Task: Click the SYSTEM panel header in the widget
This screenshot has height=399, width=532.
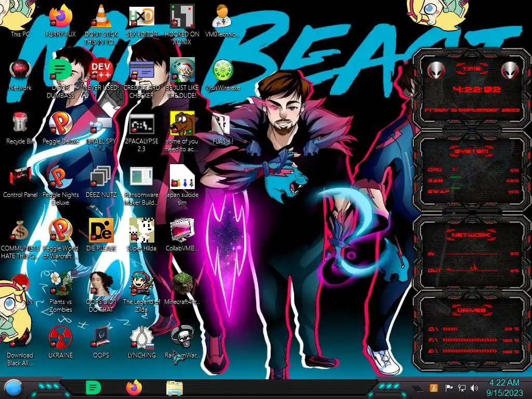Action: [x=472, y=151]
